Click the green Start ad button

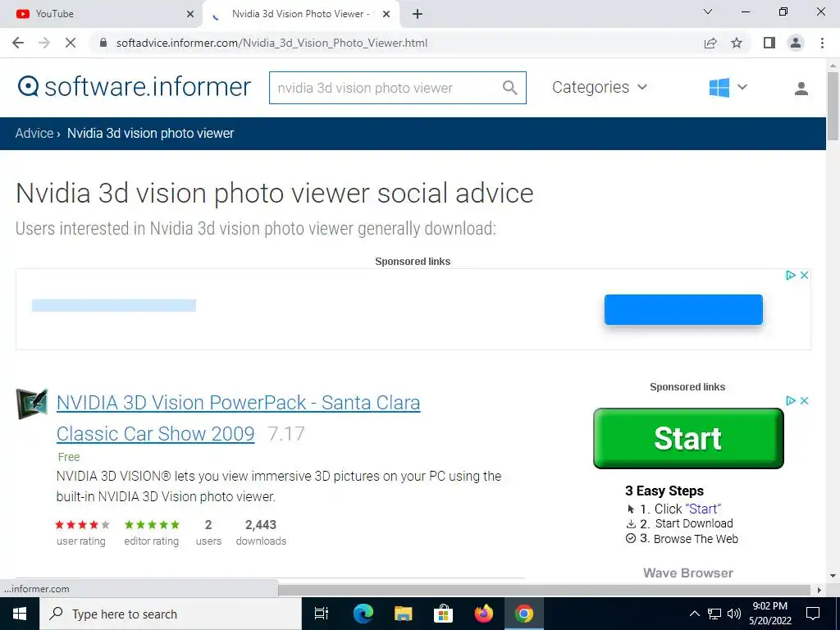point(688,438)
